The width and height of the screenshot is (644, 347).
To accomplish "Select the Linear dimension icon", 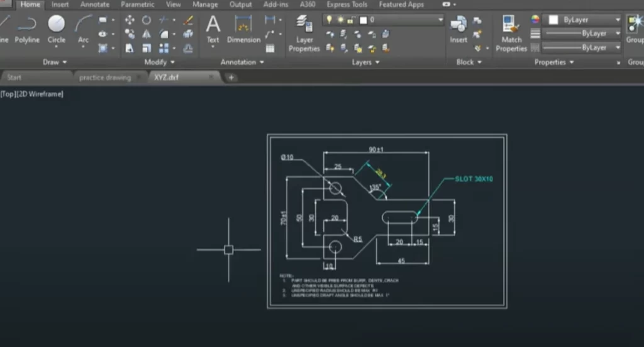I will click(x=270, y=20).
